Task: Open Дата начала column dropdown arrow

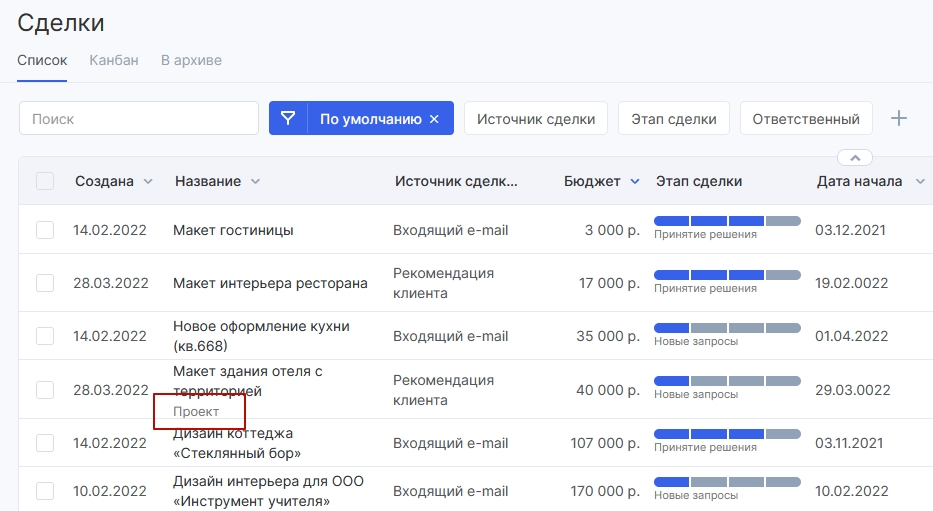Action: [920, 181]
